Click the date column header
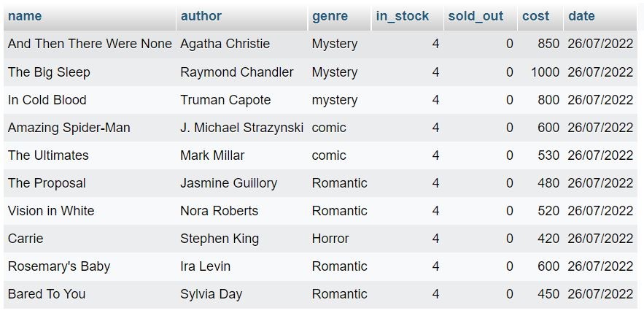 581,16
